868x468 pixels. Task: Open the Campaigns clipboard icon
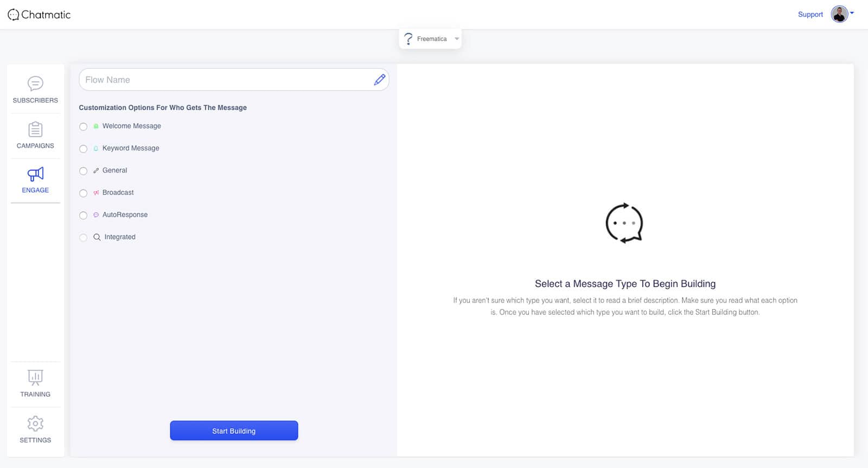coord(35,129)
